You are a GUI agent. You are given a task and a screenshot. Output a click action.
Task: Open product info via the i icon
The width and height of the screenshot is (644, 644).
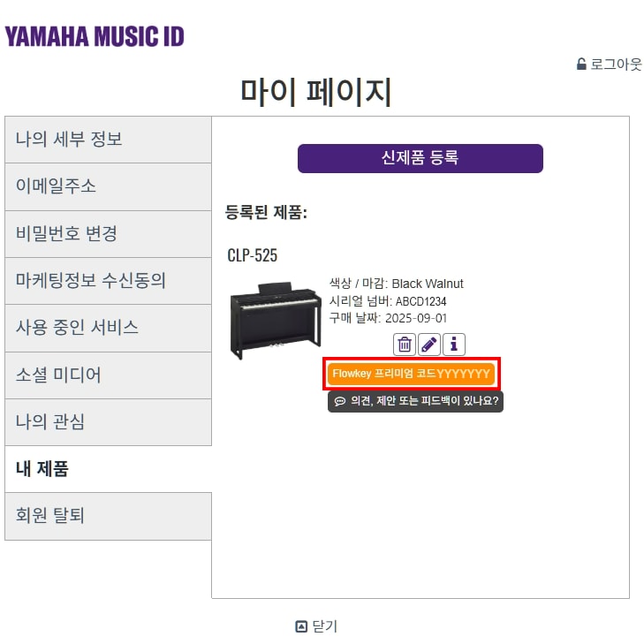coord(454,345)
